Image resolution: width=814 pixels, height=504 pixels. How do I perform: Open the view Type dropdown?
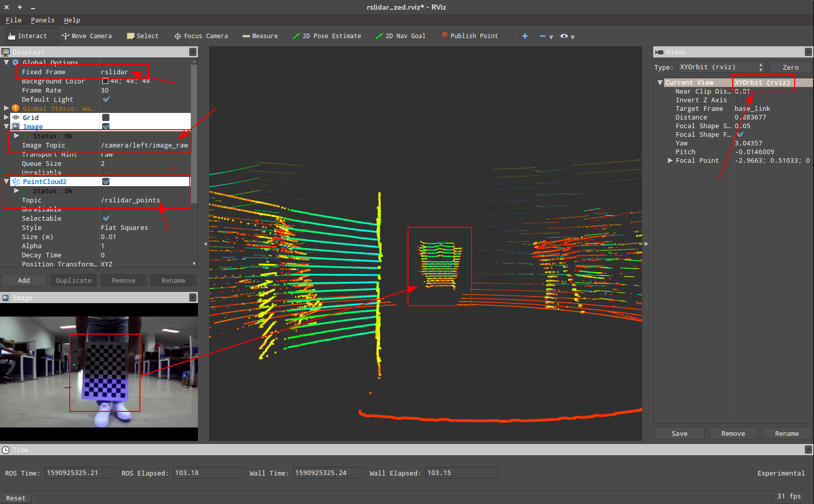pyautogui.click(x=721, y=67)
